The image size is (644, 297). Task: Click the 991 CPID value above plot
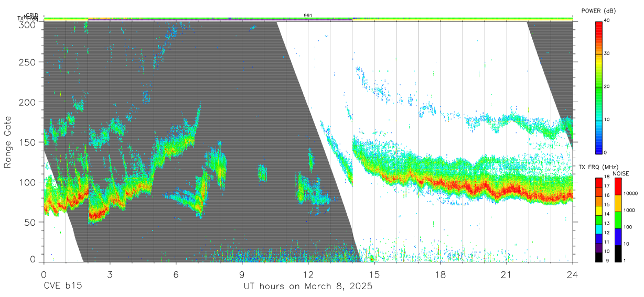tap(308, 16)
